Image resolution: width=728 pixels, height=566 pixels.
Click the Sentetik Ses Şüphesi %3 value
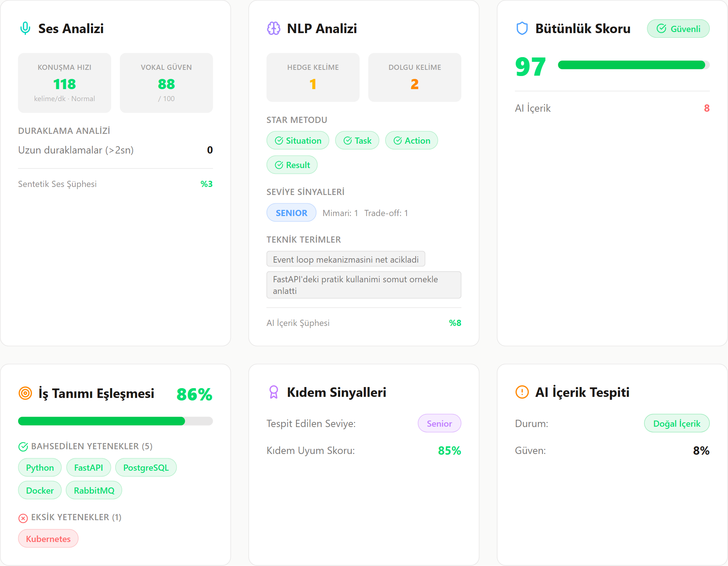[207, 184]
